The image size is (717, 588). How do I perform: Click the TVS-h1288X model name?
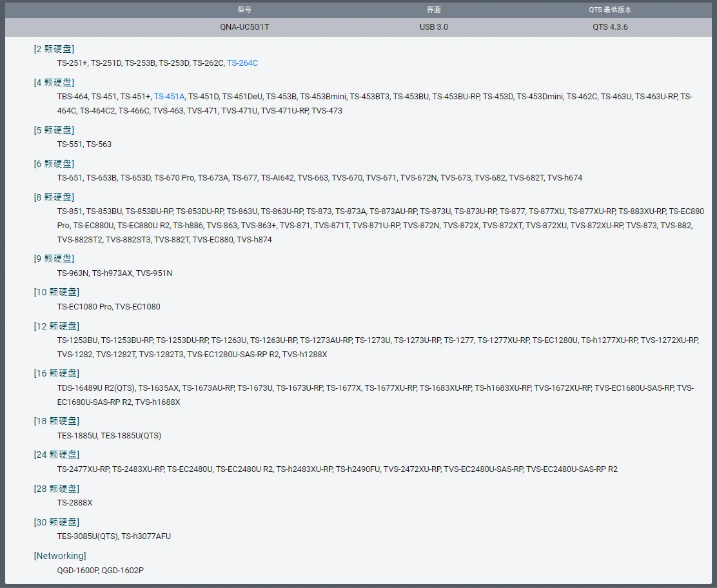click(x=304, y=355)
